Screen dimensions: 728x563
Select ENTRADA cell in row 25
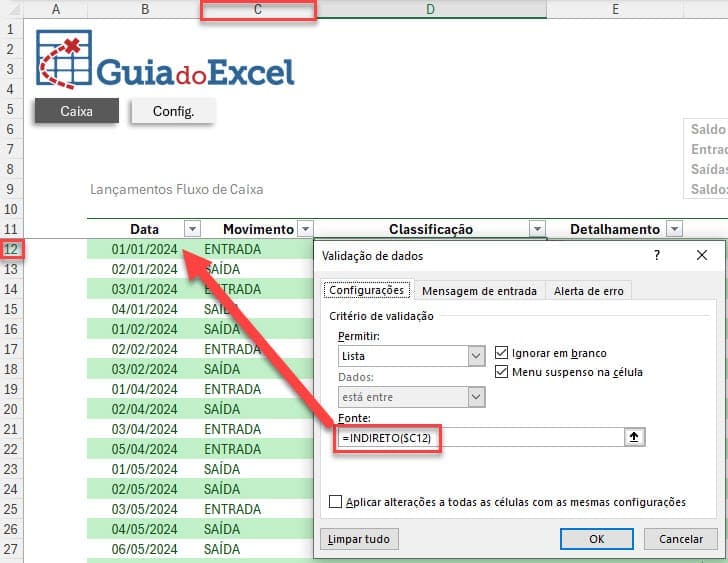tap(258, 509)
